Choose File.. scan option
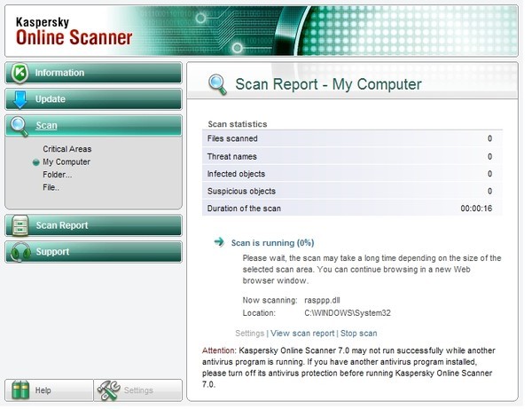 (51, 187)
